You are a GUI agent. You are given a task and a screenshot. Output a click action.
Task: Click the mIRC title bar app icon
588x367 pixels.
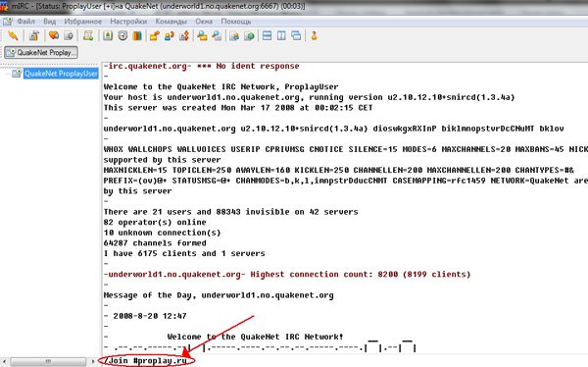[x=4, y=6]
